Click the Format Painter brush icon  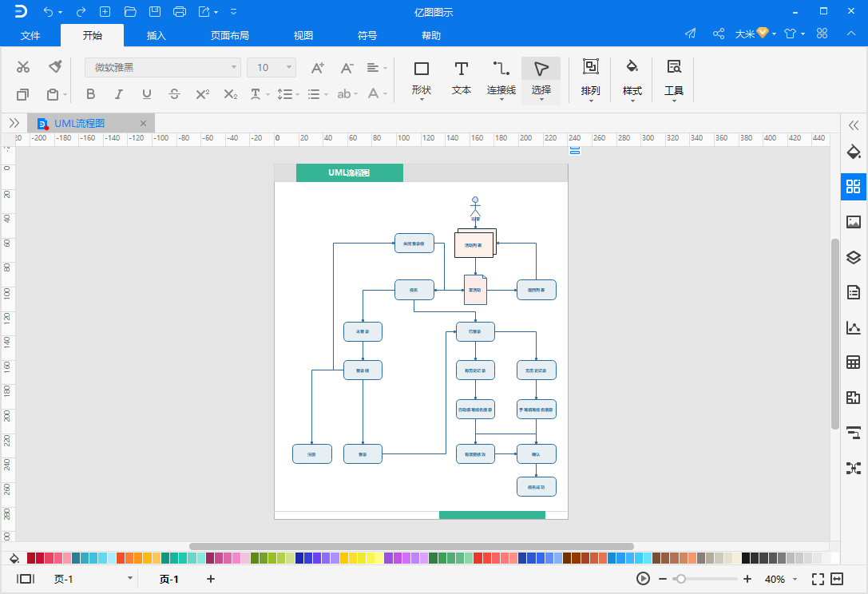55,67
